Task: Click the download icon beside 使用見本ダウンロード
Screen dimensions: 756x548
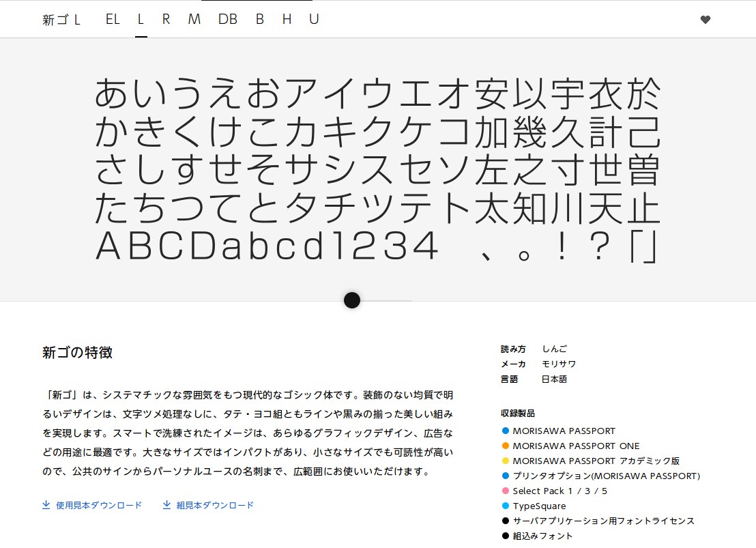Action: pyautogui.click(x=46, y=504)
